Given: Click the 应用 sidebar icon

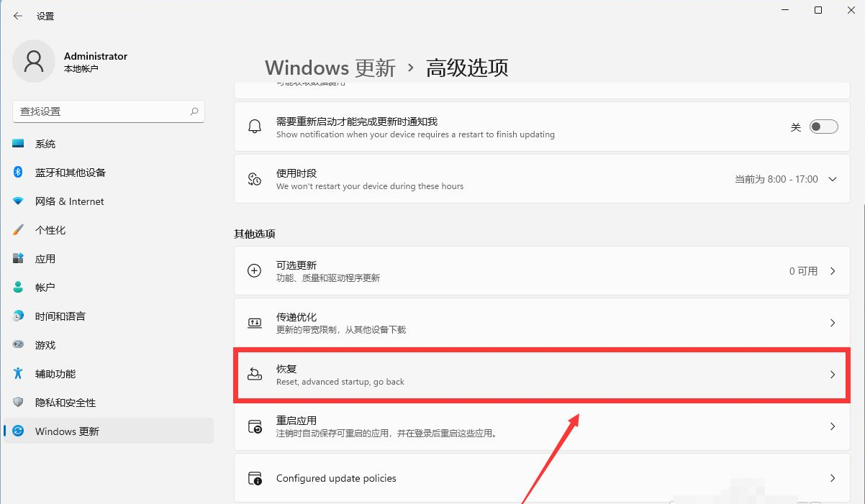Looking at the screenshot, I should pyautogui.click(x=19, y=259).
